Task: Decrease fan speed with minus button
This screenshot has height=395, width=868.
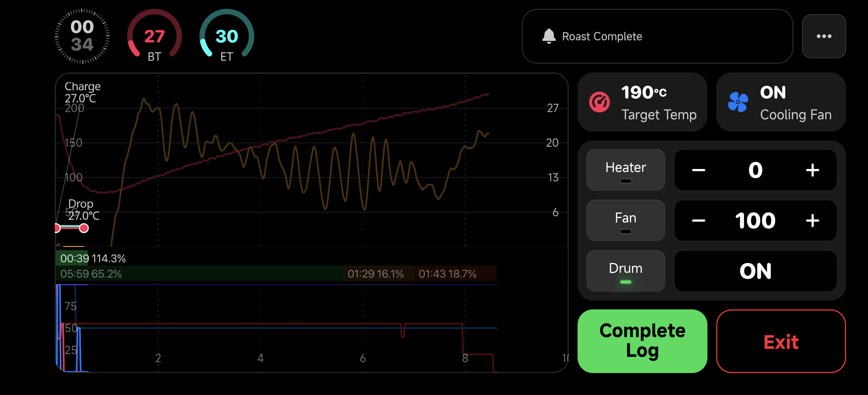Action: click(698, 221)
